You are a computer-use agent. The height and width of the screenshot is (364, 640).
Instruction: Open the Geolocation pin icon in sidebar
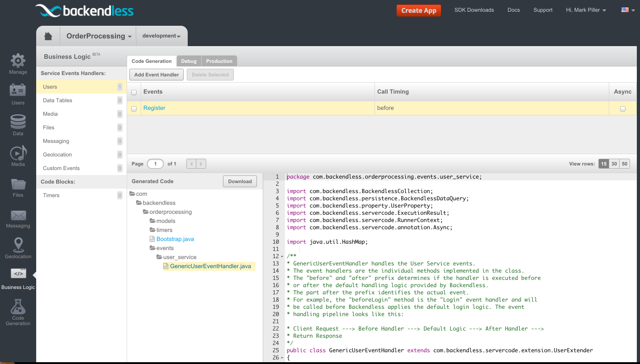[x=18, y=245]
